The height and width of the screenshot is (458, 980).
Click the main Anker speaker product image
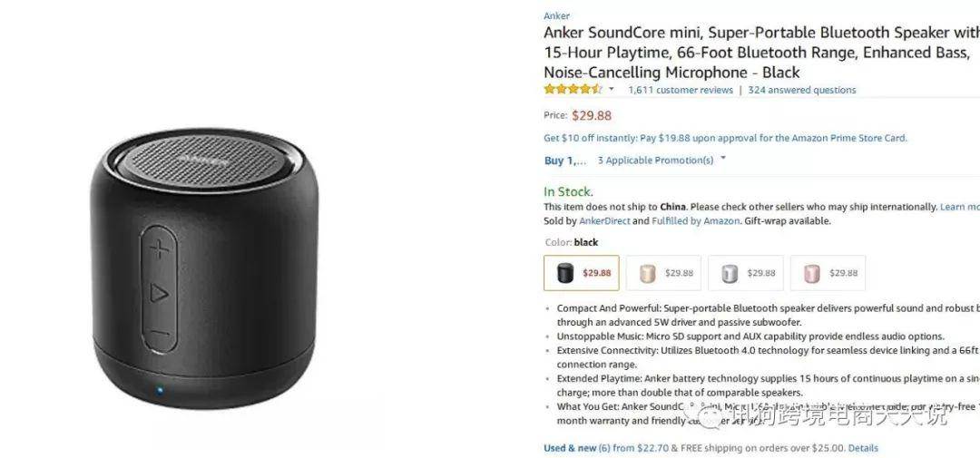204,268
